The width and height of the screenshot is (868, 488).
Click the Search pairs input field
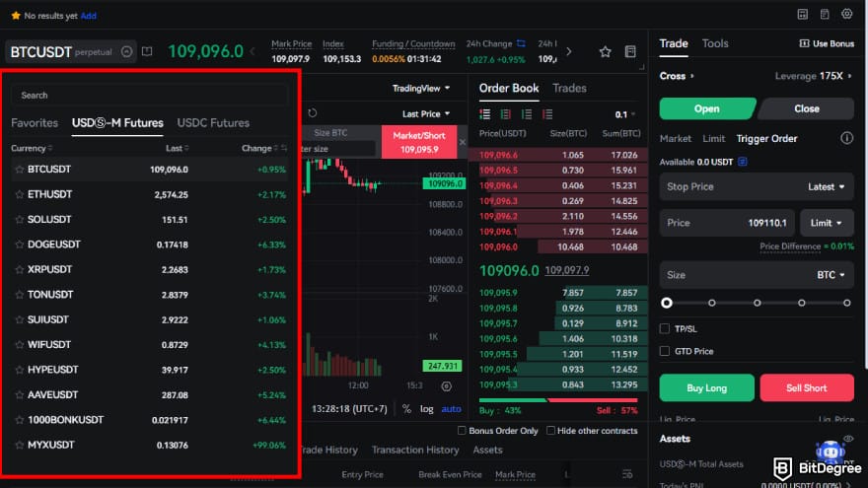coord(150,96)
